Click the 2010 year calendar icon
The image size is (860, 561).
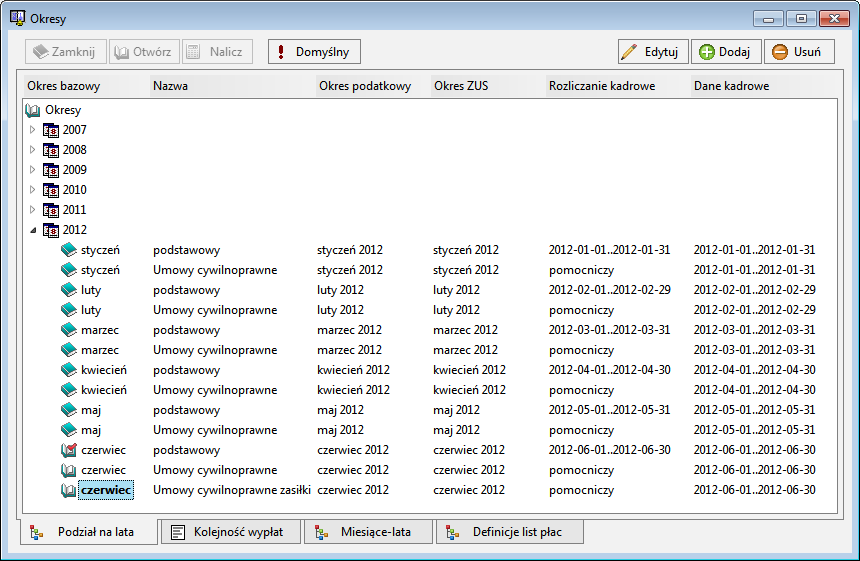(51, 190)
